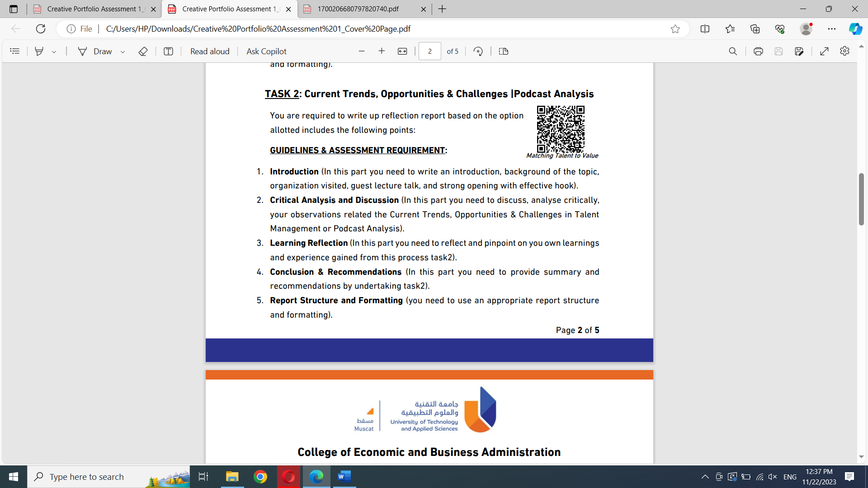Open the Draw pen options dropdown
This screenshot has width=868, height=488.
(x=123, y=51)
